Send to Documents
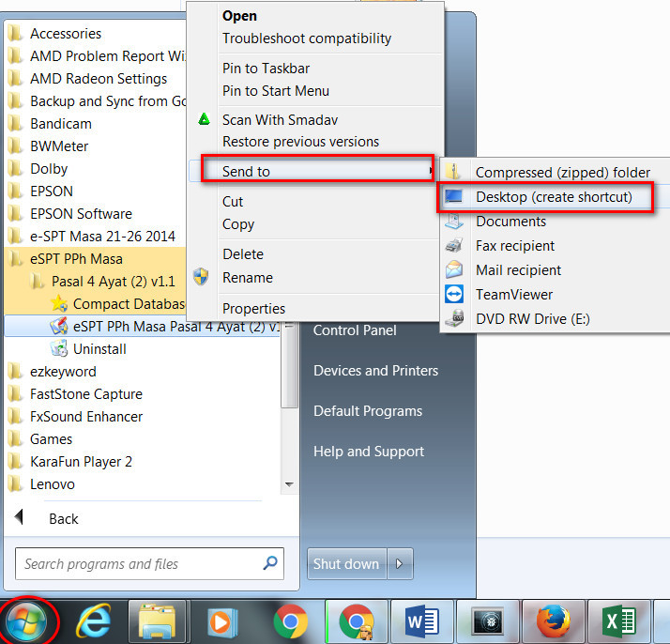Screen dimensions: 670x644 point(510,222)
